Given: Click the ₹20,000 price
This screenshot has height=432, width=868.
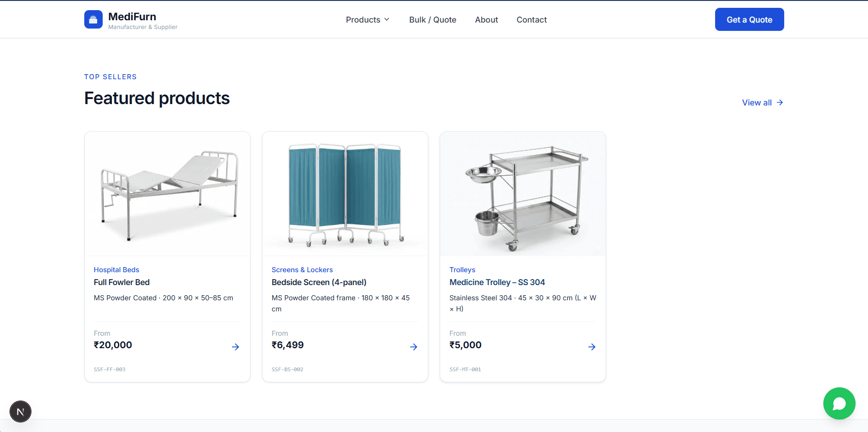Looking at the screenshot, I should [x=113, y=345].
